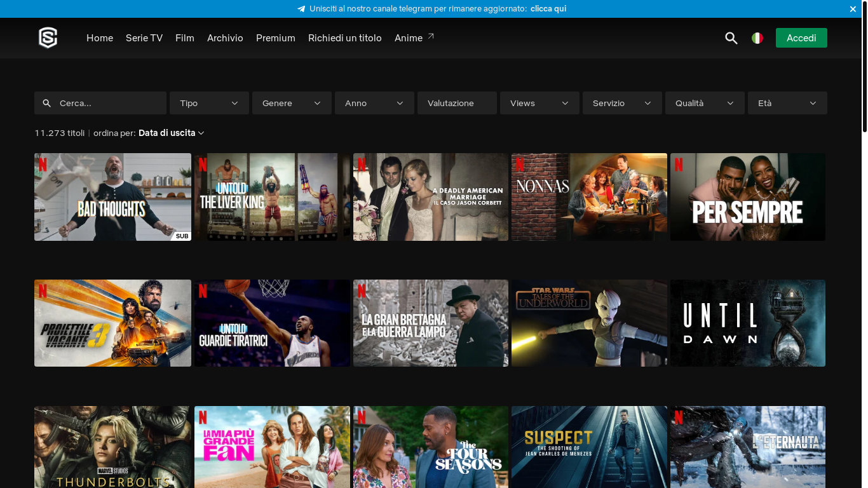Open the Per Sempre title card
Viewport: 868px width, 488px height.
pos(748,197)
